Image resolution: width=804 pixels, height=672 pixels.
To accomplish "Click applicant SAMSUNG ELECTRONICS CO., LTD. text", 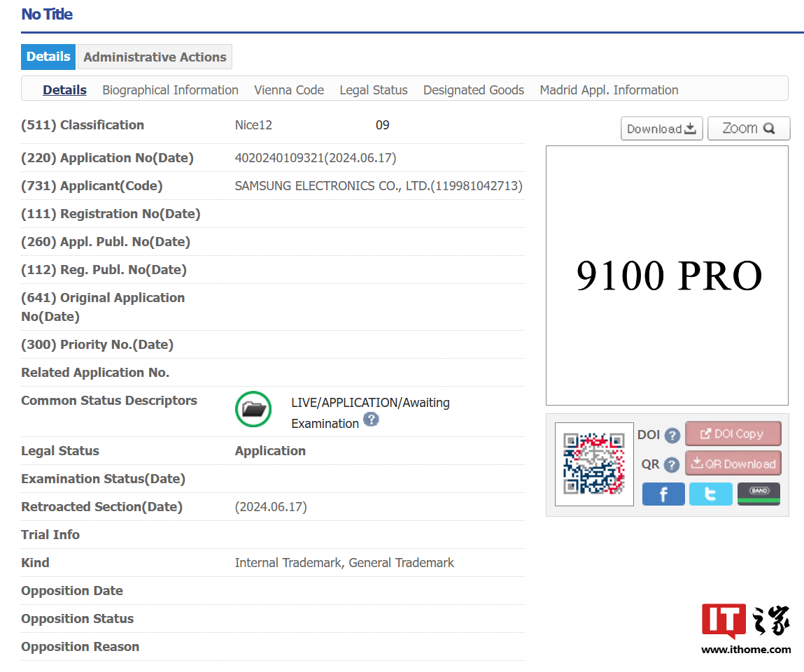I will (379, 186).
